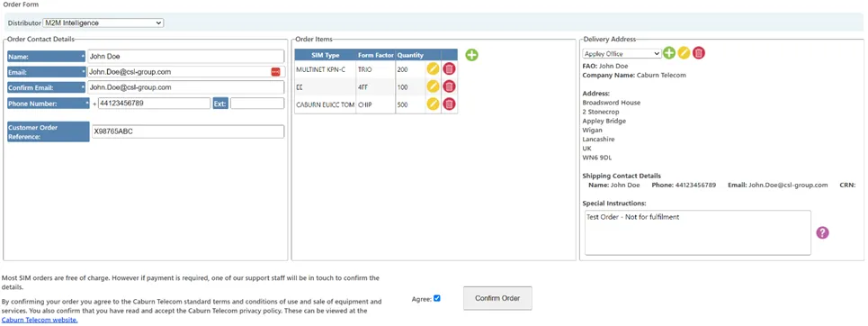Add a new delivery address
Viewport: 868px width, 326px height.
[669, 53]
